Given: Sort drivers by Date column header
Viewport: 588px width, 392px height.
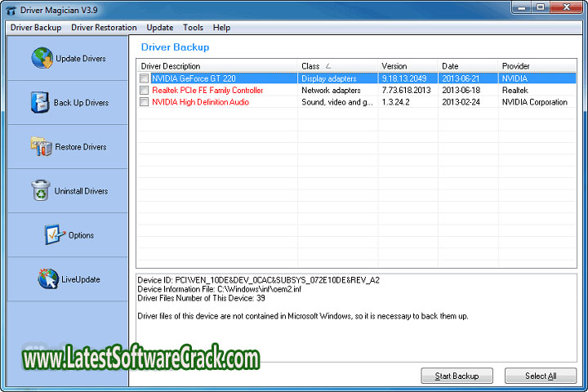Looking at the screenshot, I should [x=467, y=66].
